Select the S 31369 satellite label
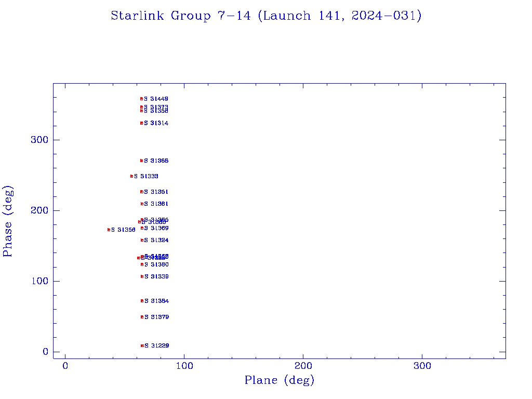The height and width of the screenshot is (399, 532). (156, 229)
